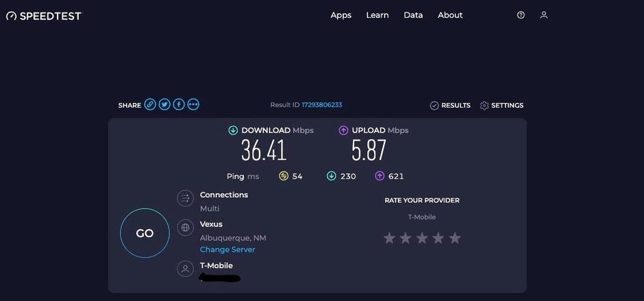Open the Learn menu

(x=377, y=15)
